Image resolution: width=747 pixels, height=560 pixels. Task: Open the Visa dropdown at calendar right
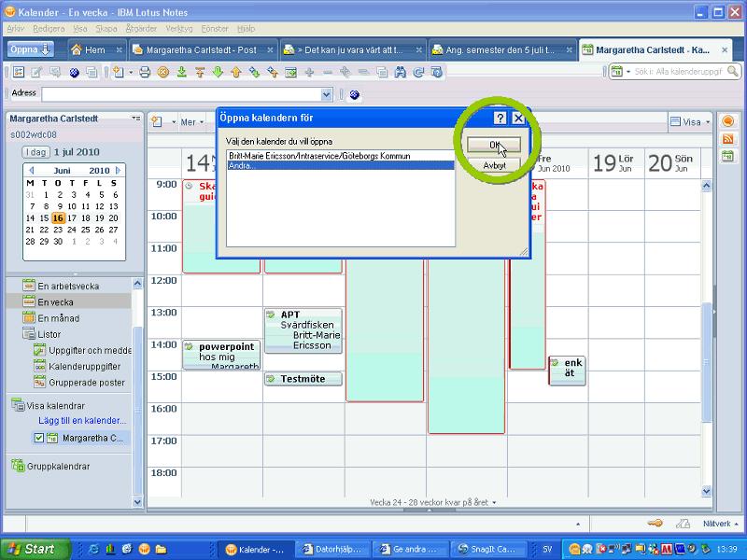[690, 122]
